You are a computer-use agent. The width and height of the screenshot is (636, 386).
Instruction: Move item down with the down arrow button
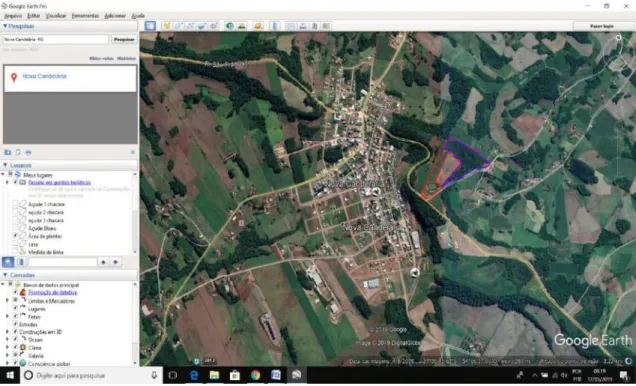click(x=116, y=262)
